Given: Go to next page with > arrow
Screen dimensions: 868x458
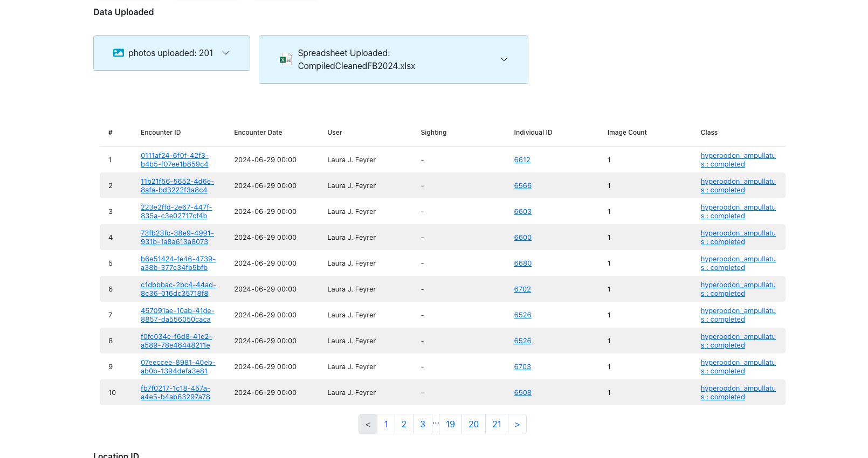Looking at the screenshot, I should [517, 425].
